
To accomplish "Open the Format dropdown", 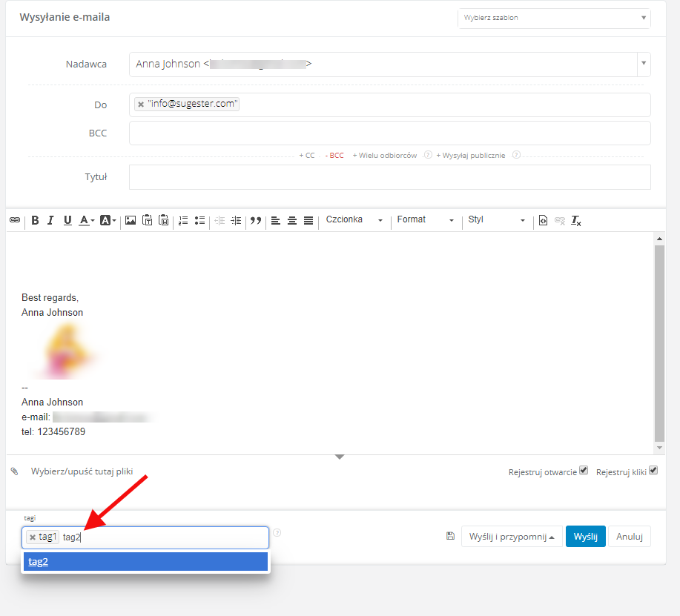I will point(425,219).
